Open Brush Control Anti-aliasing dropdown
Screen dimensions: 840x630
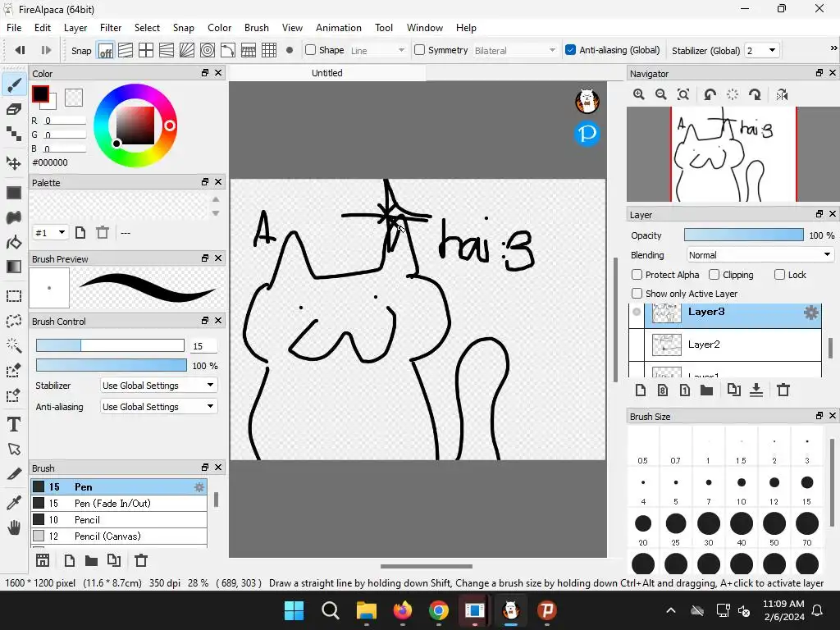(158, 407)
